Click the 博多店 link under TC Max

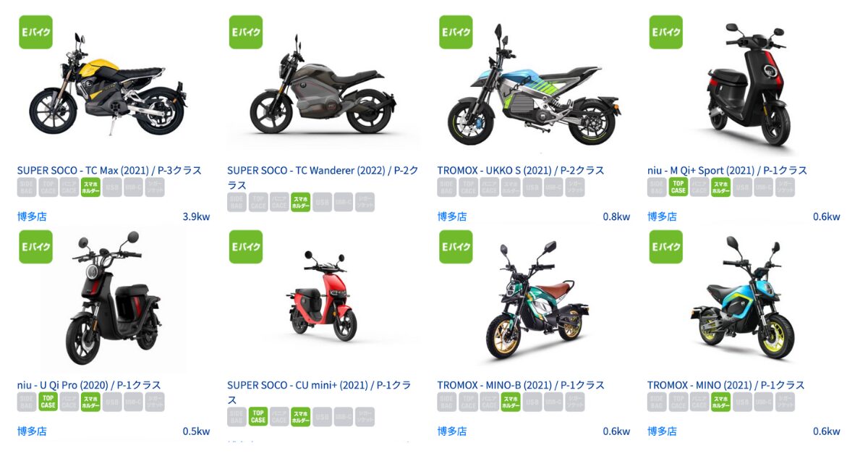(x=32, y=216)
